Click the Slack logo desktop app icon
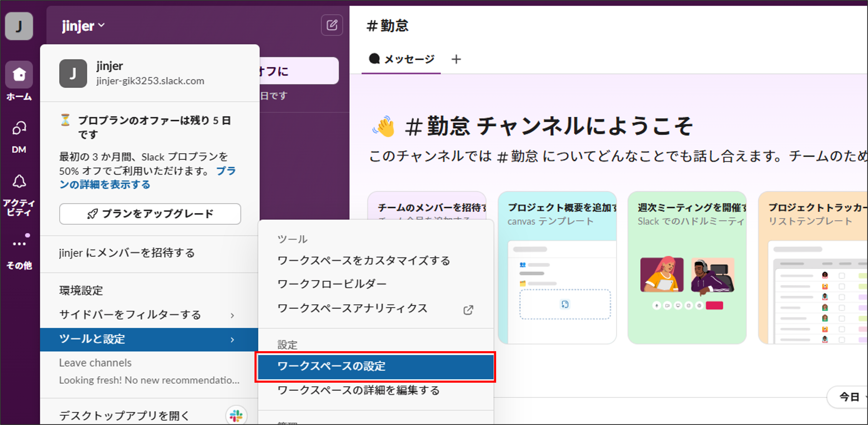This screenshot has height=425, width=868. 236,416
